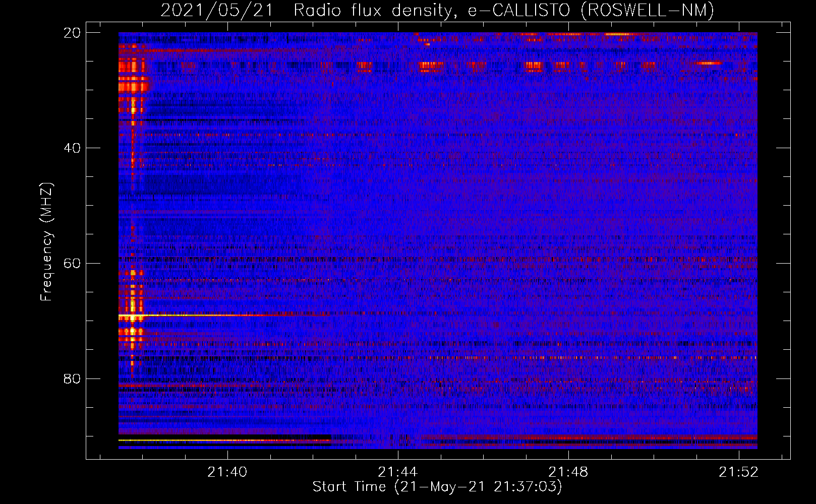This screenshot has width=816, height=504.
Task: Click the plot title '2021/05/21 Radio flux density'
Action: [x=437, y=10]
